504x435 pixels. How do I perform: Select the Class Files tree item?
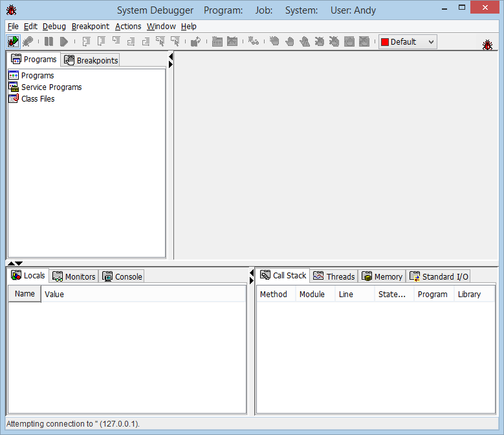[38, 99]
